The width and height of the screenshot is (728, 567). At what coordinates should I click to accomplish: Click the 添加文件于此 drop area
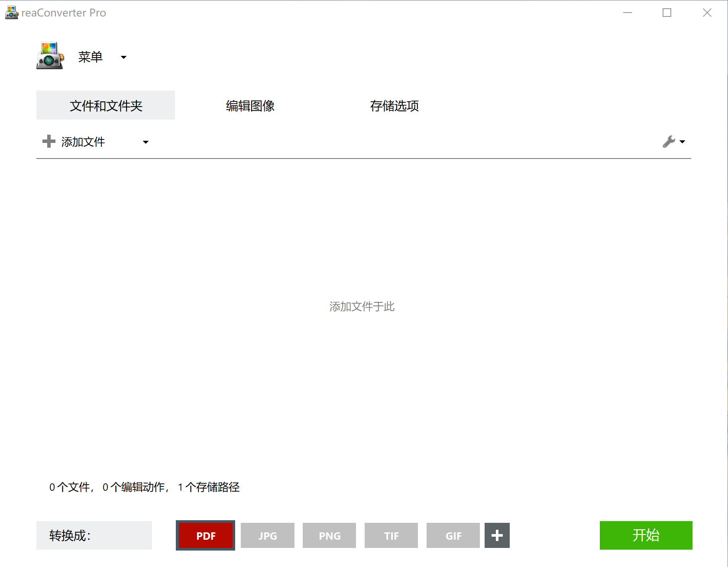(362, 307)
